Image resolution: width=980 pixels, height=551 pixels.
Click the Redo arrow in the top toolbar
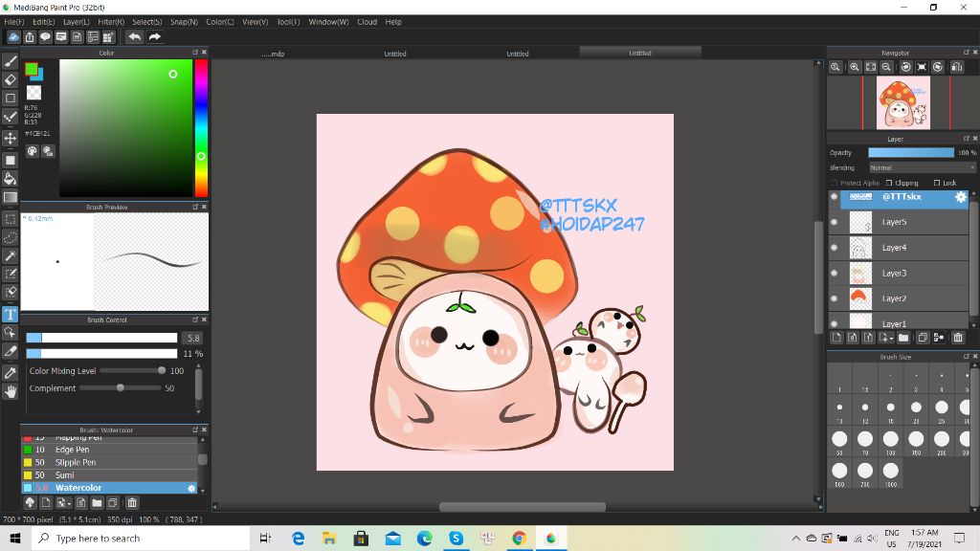click(x=154, y=37)
